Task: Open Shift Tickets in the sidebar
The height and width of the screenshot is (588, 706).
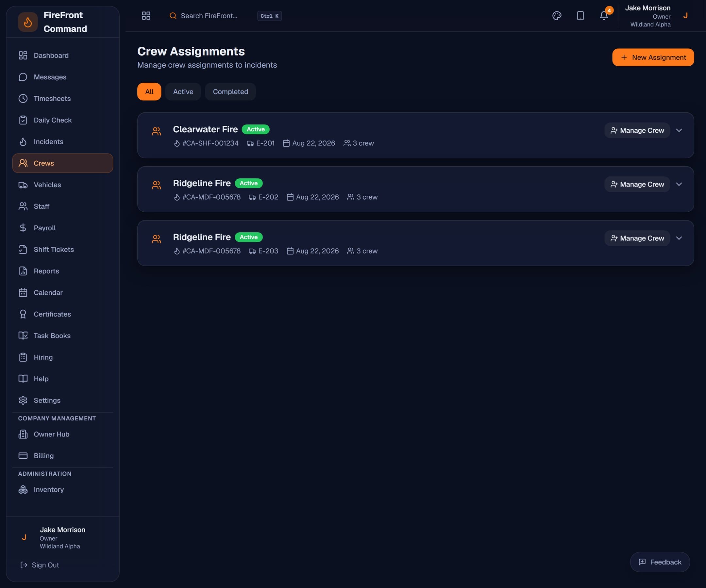Action: 62,249
